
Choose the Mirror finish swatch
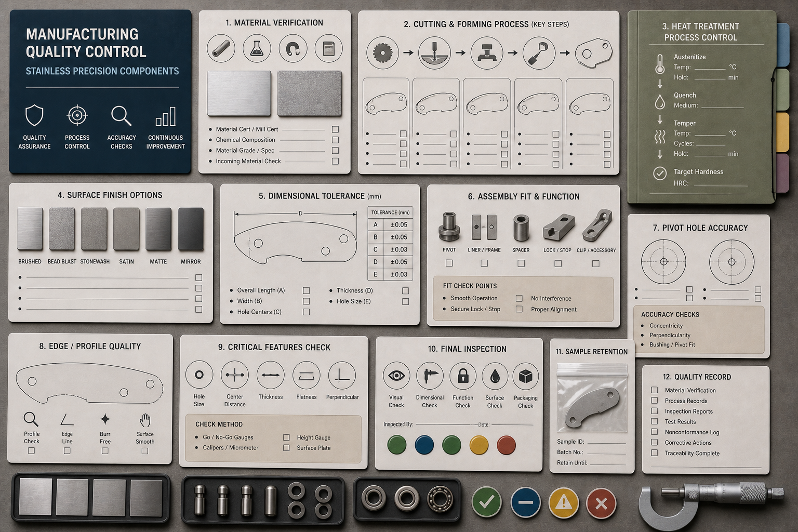[191, 230]
